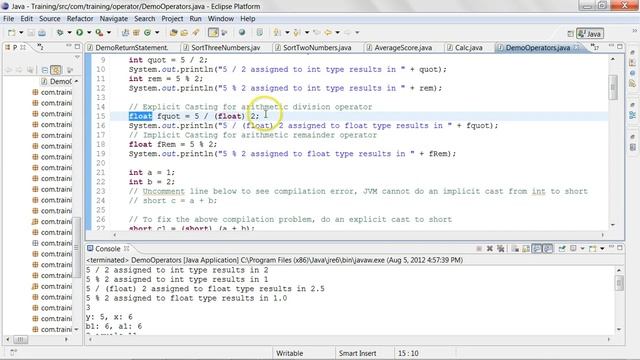Toggle Show Console on standard error change
The image size is (640, 360).
548,249
